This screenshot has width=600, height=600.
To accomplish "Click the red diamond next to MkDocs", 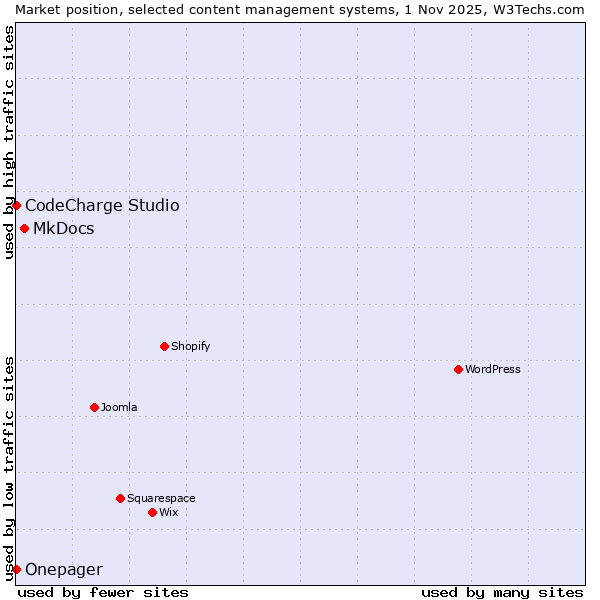I will point(24,228).
